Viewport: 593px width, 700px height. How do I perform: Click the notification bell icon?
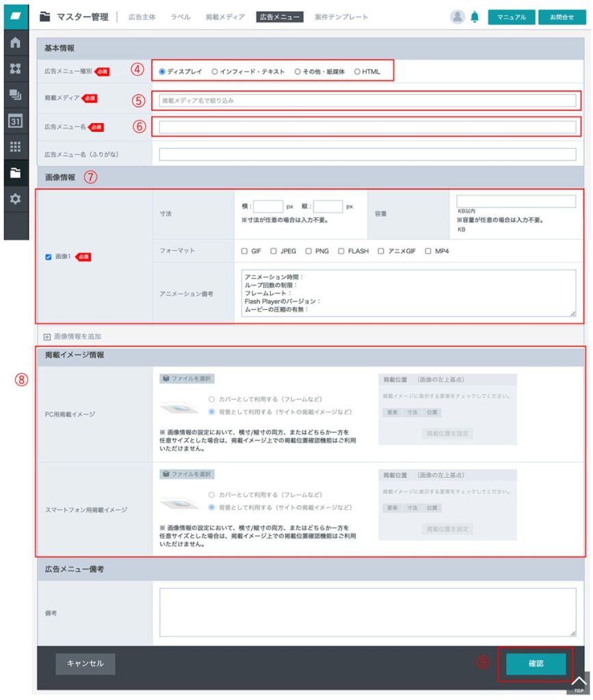coord(475,17)
